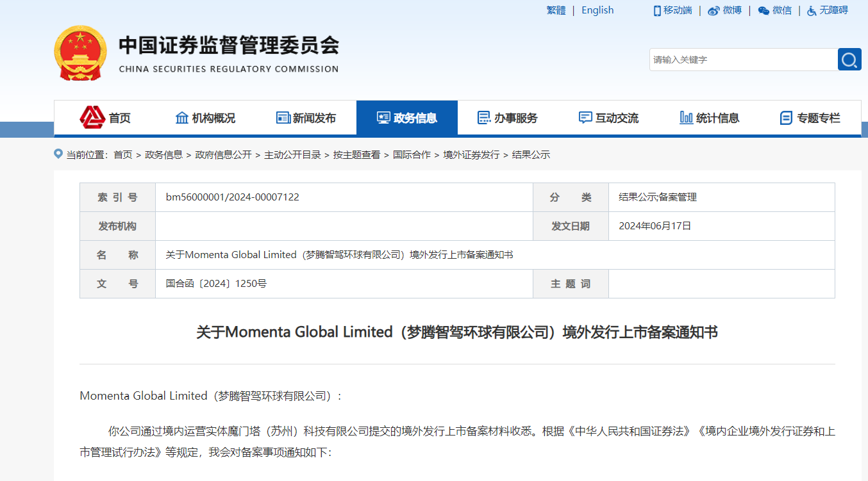Click the document icon beside 专题专栏

tap(786, 118)
